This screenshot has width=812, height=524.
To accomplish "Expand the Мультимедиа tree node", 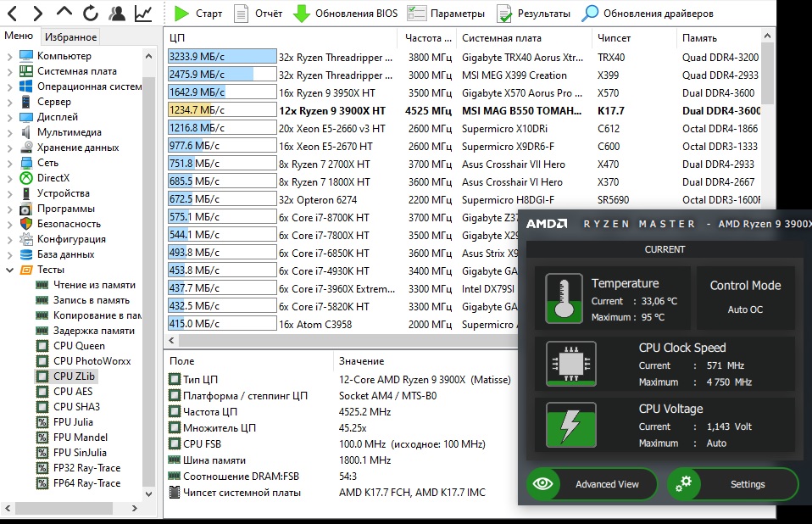I will (x=9, y=132).
